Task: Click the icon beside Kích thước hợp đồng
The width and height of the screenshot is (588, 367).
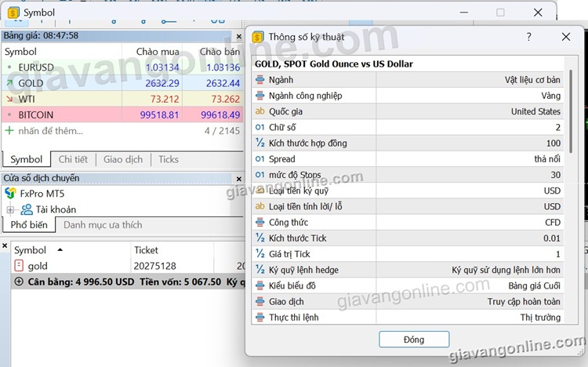Action: point(260,143)
